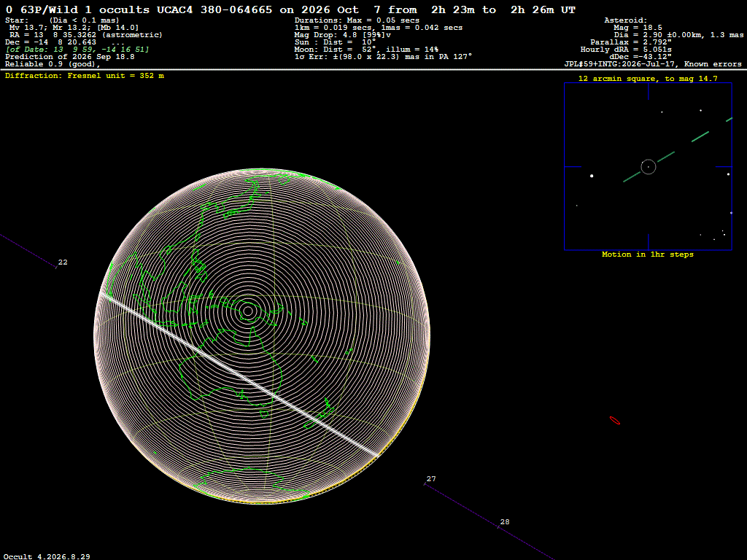
Task: Click the '12 arcmin square, to mag 14.7' label
Action: tap(648, 79)
